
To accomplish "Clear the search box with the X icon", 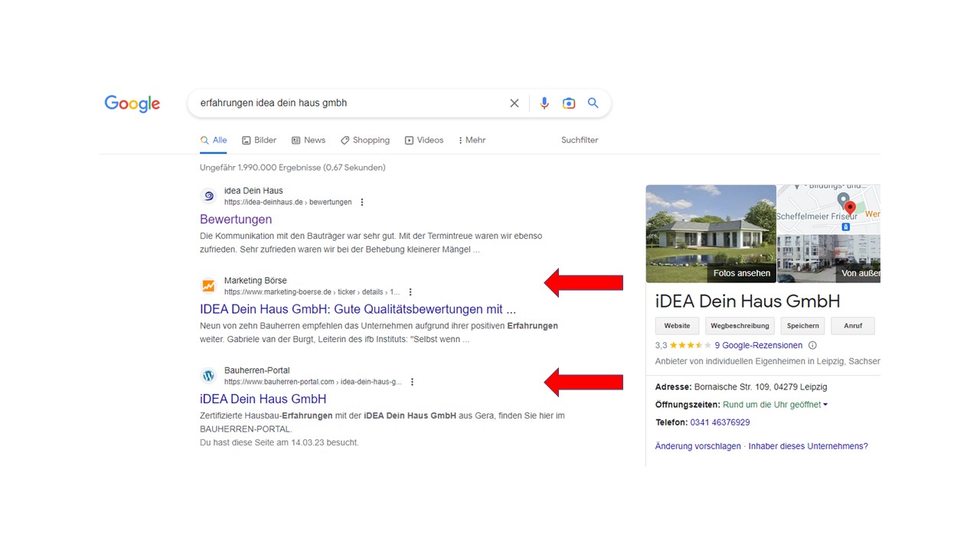I will point(514,103).
